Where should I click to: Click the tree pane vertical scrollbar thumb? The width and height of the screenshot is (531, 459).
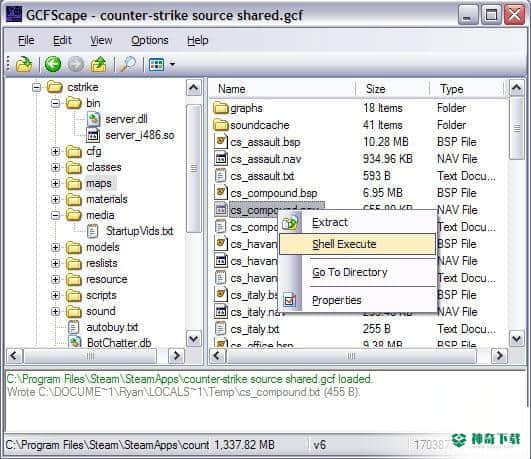point(194,168)
